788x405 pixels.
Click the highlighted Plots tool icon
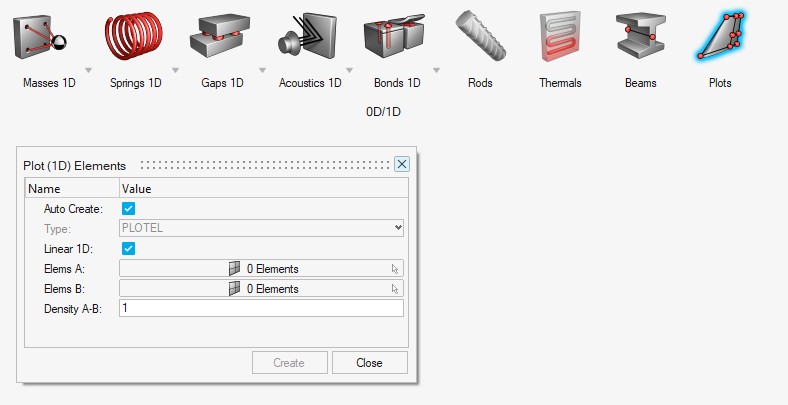[720, 36]
